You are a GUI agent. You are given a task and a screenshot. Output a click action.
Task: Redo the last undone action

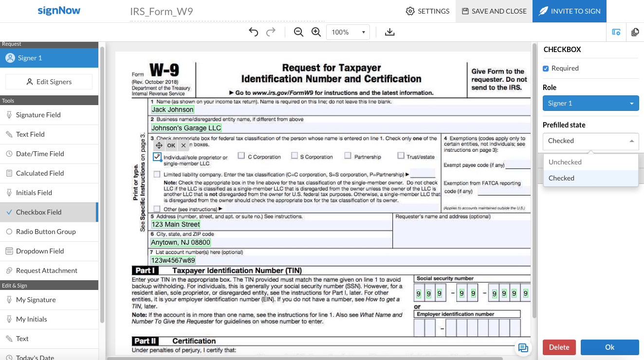(271, 32)
